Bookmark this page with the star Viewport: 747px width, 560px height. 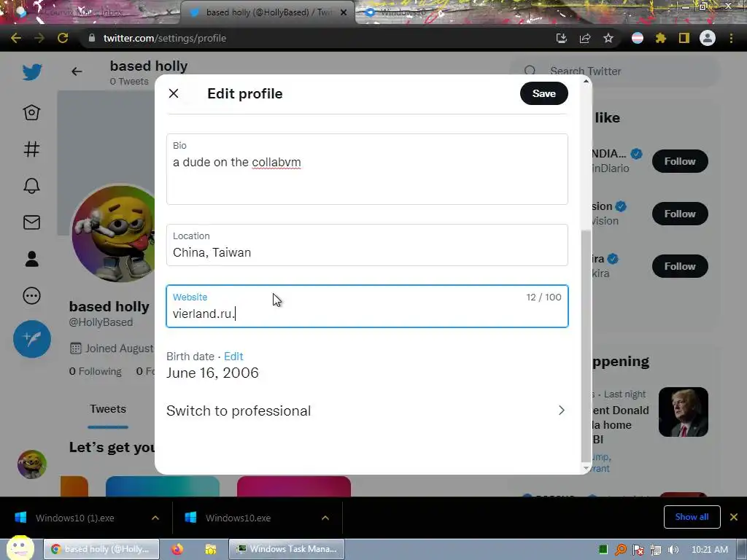tap(608, 38)
